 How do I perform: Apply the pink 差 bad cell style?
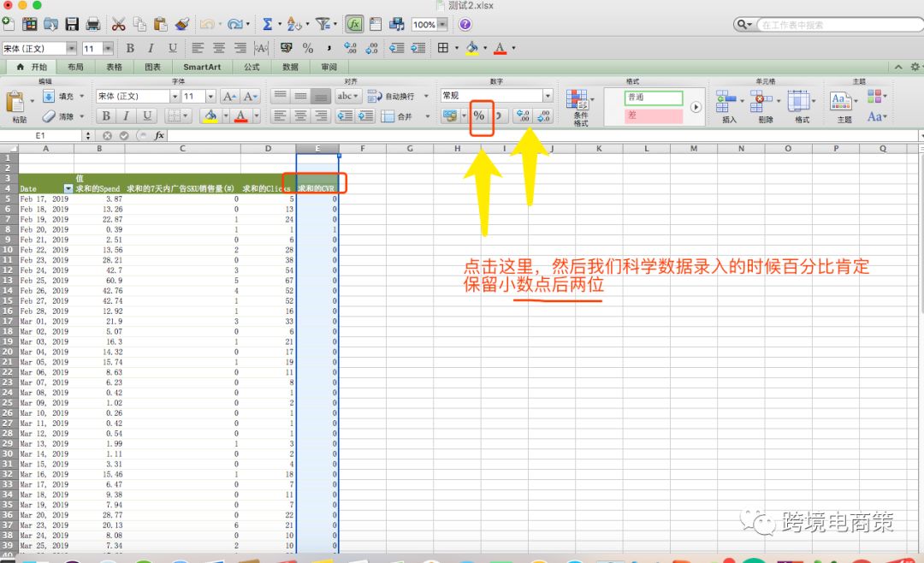tap(654, 116)
